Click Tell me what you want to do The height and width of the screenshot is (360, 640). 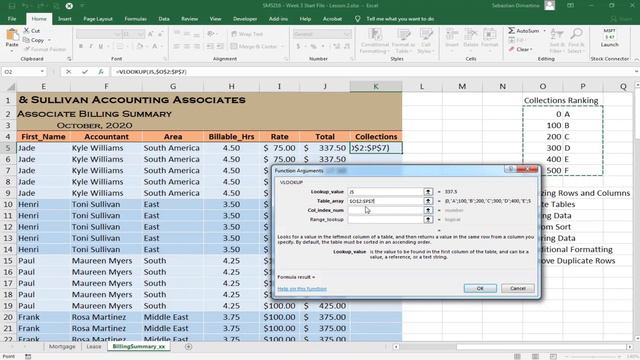[x=400, y=19]
